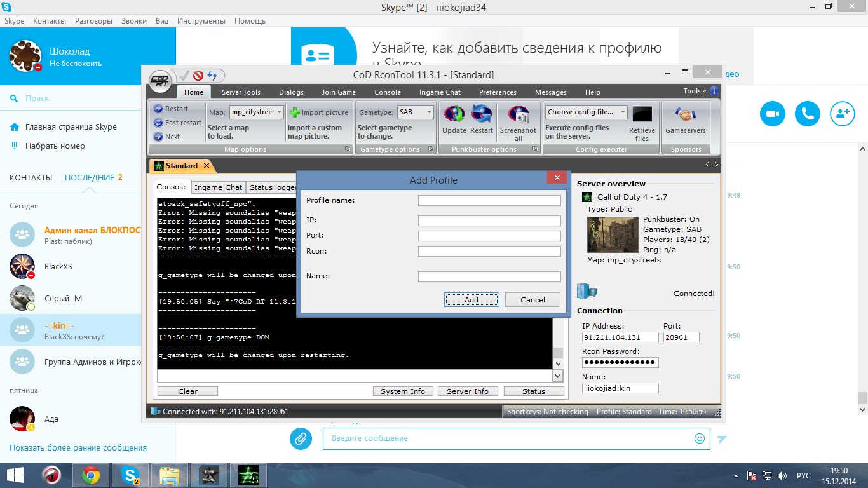
Task: Click the blue swap-arrows quick-access icon
Action: [212, 76]
